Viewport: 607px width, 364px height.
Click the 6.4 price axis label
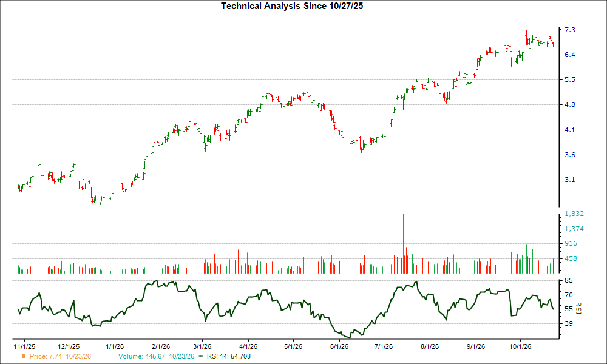[570, 55]
